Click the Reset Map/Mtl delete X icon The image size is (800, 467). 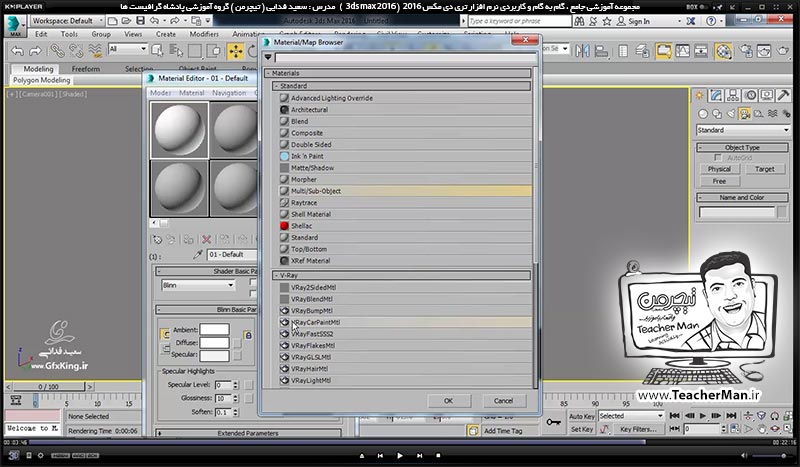tap(206, 239)
